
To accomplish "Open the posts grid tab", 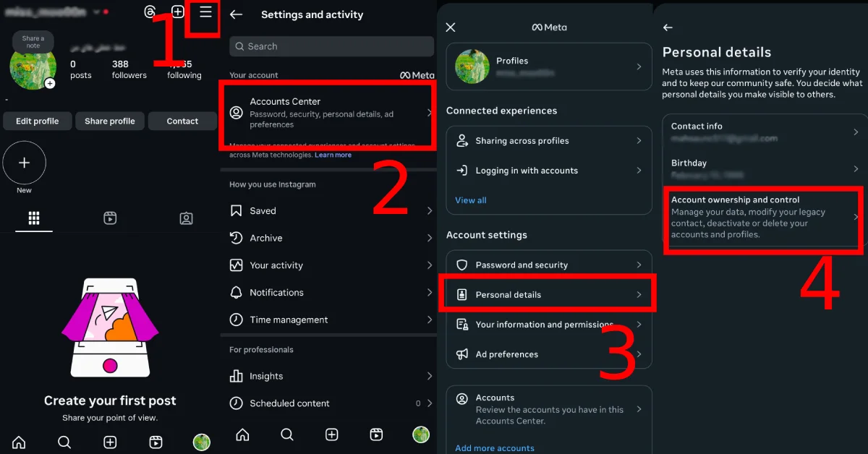I will tap(34, 218).
